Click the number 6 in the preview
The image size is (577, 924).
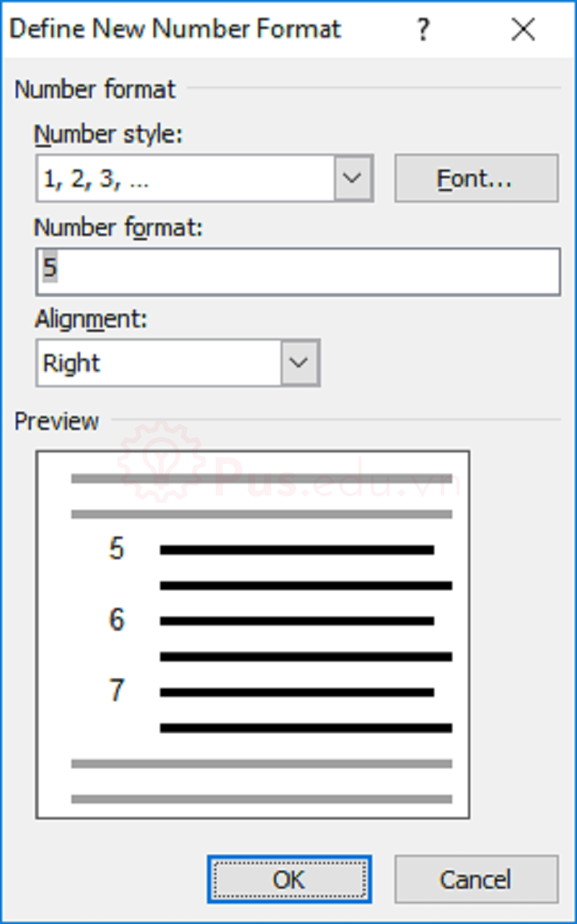(x=116, y=620)
